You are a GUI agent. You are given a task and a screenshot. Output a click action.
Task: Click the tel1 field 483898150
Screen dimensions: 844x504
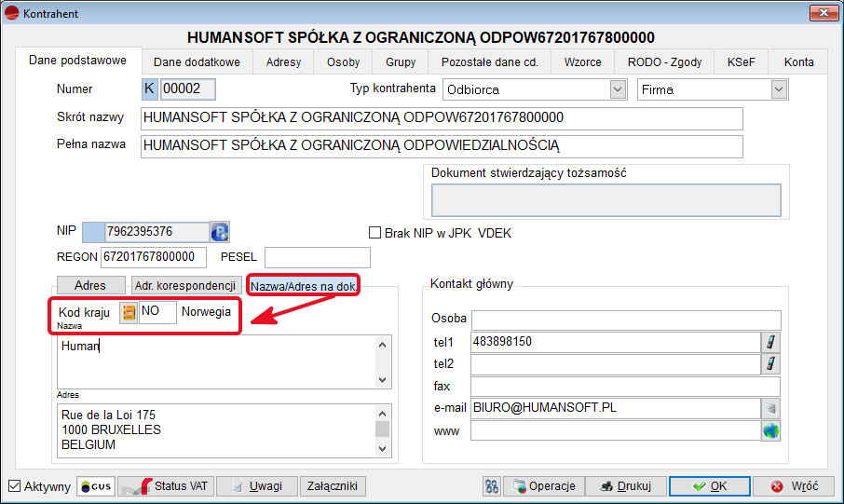coord(615,342)
